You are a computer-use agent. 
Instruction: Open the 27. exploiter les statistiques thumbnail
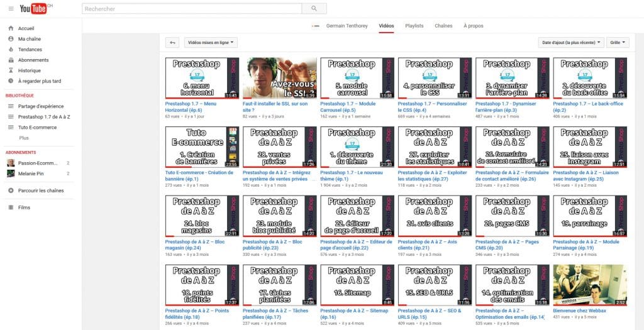pos(435,147)
